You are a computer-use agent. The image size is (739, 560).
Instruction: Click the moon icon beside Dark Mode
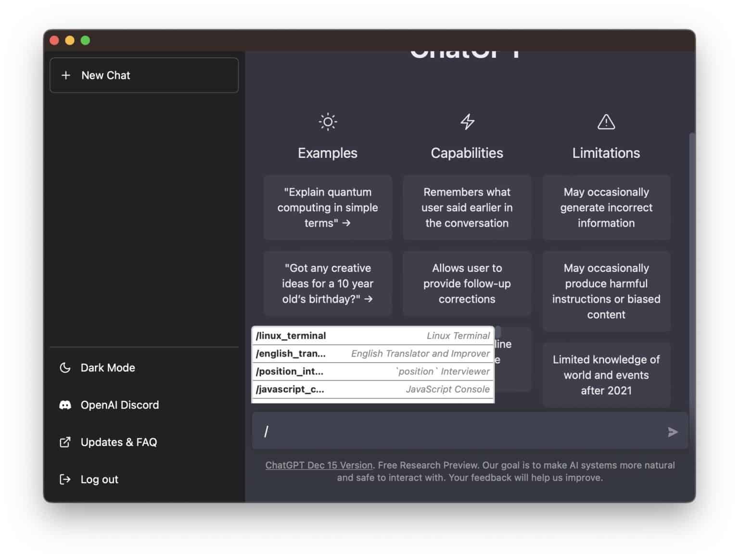tap(66, 367)
